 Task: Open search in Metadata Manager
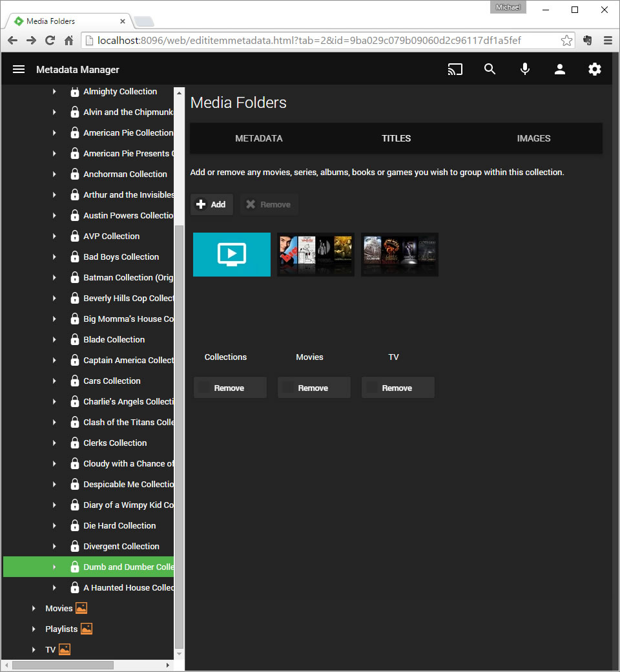(x=490, y=69)
